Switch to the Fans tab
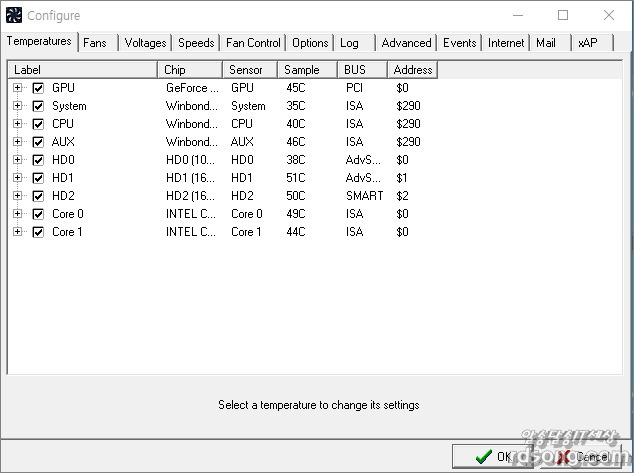The width and height of the screenshot is (634, 473). (96, 43)
